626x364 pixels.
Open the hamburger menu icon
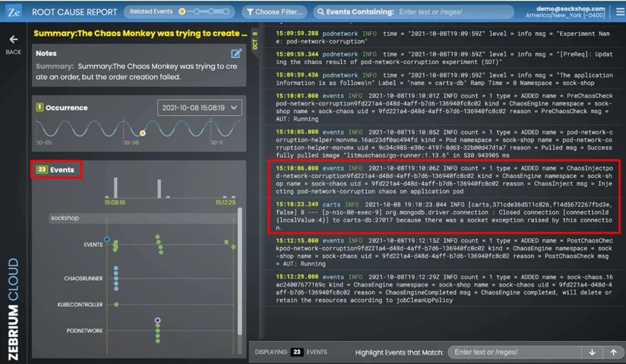coord(620,12)
